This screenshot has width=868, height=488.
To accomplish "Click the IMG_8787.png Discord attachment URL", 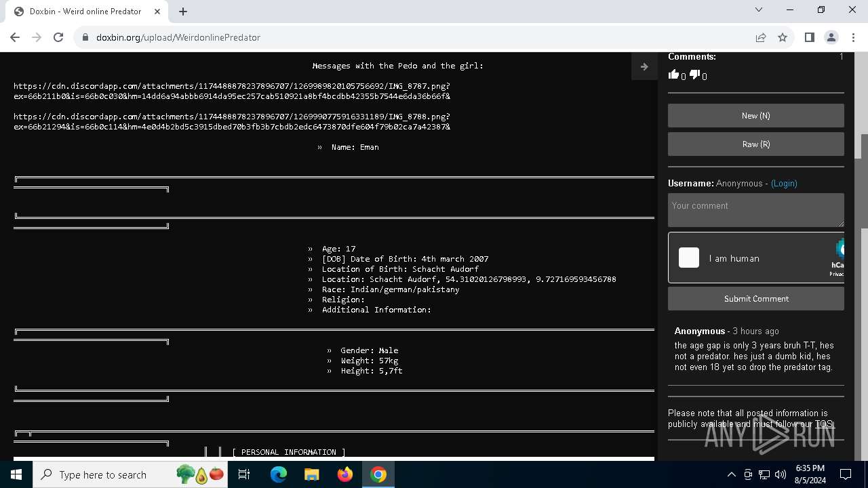I will (x=232, y=91).
